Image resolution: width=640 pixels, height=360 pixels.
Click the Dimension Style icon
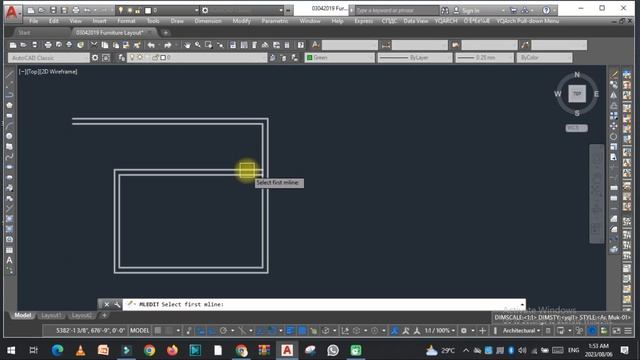click(386, 45)
